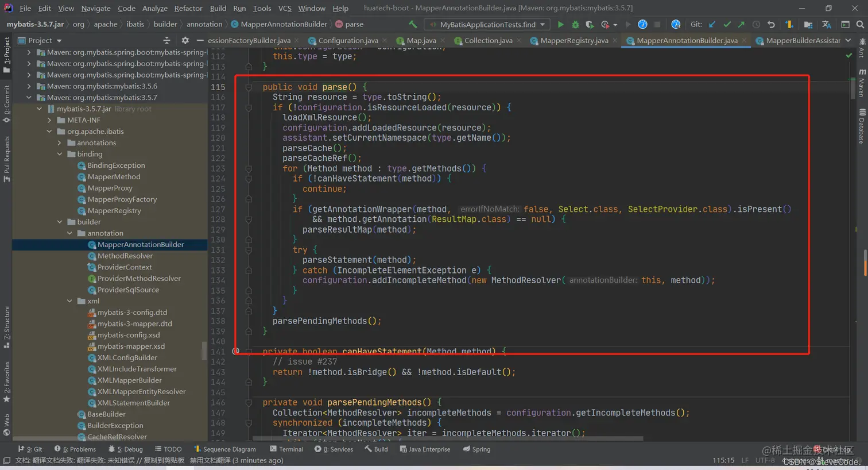
Task: Click the Git update project arrow
Action: tap(712, 24)
